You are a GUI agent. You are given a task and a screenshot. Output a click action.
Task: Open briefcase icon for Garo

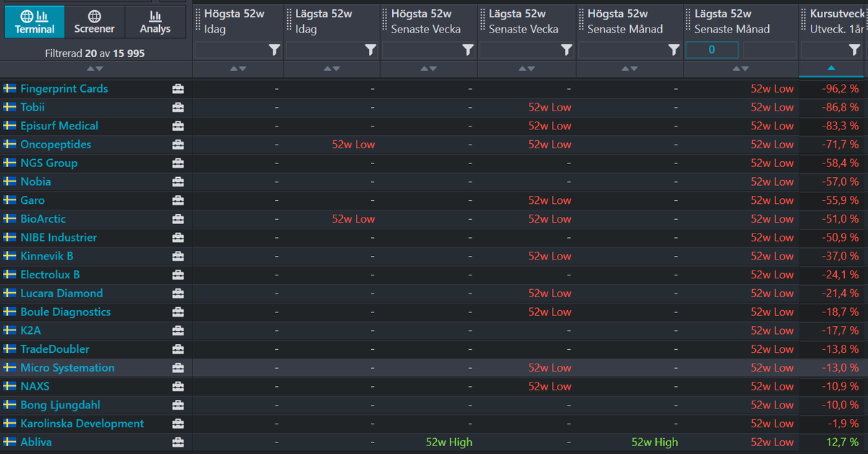[178, 200]
